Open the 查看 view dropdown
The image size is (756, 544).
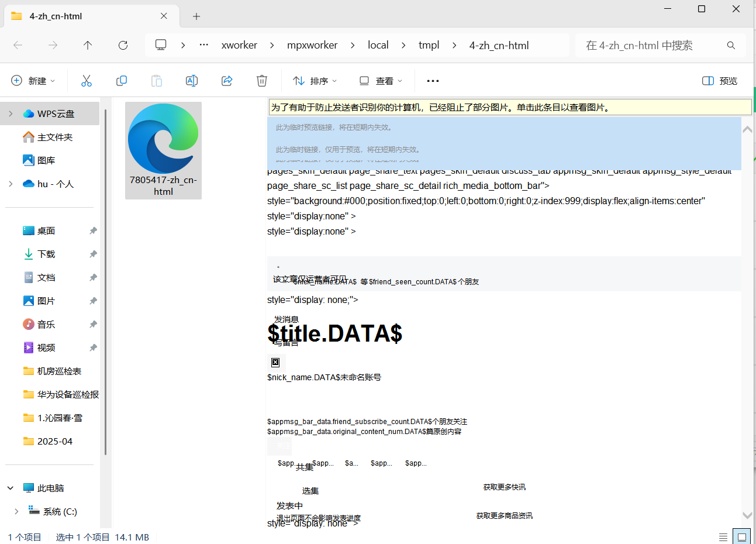381,81
